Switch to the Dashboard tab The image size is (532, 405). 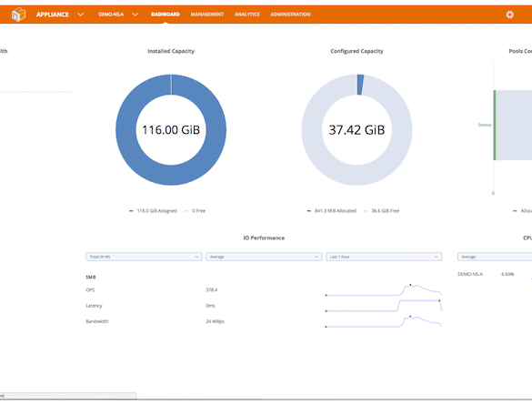(x=166, y=15)
